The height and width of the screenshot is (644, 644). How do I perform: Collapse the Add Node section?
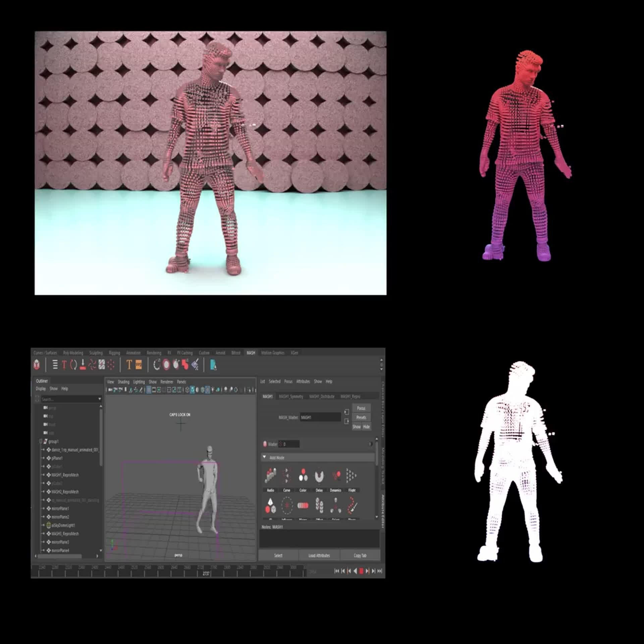click(x=264, y=457)
